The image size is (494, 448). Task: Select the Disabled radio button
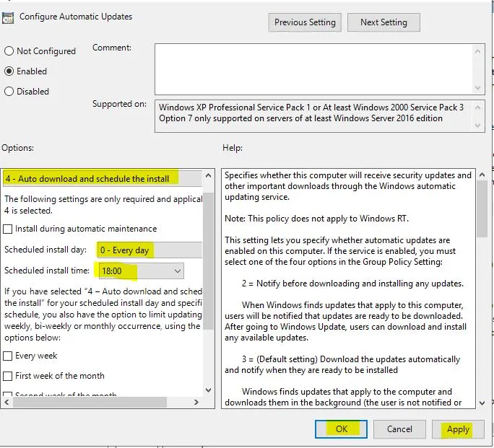pos(9,92)
